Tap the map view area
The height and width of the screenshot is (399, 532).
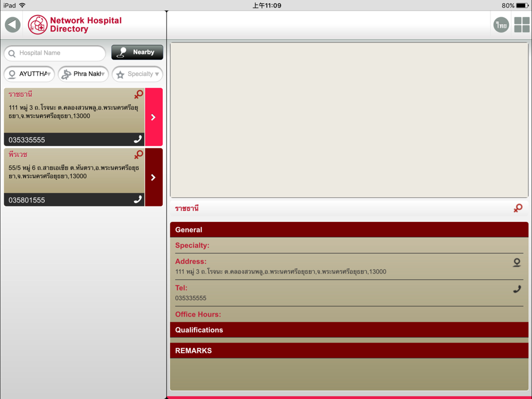tap(349, 120)
